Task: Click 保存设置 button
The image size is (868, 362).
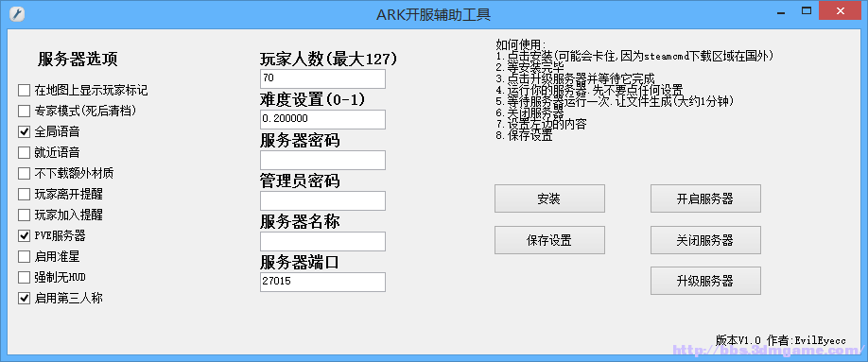Action: tap(549, 240)
